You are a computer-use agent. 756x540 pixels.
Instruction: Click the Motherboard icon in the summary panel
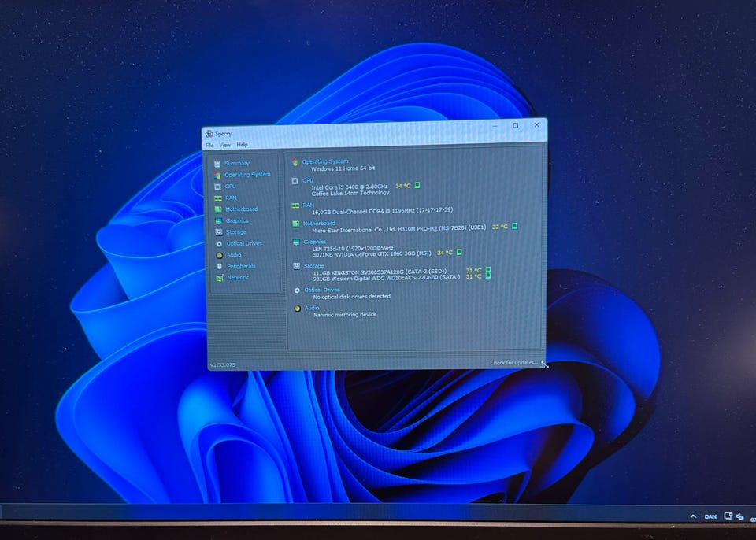(295, 224)
